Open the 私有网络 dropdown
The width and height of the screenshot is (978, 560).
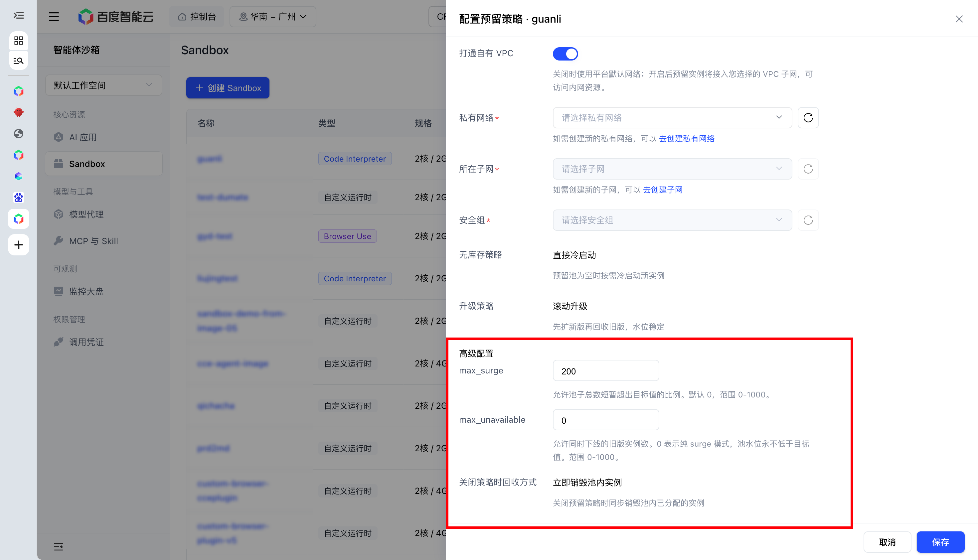point(672,118)
